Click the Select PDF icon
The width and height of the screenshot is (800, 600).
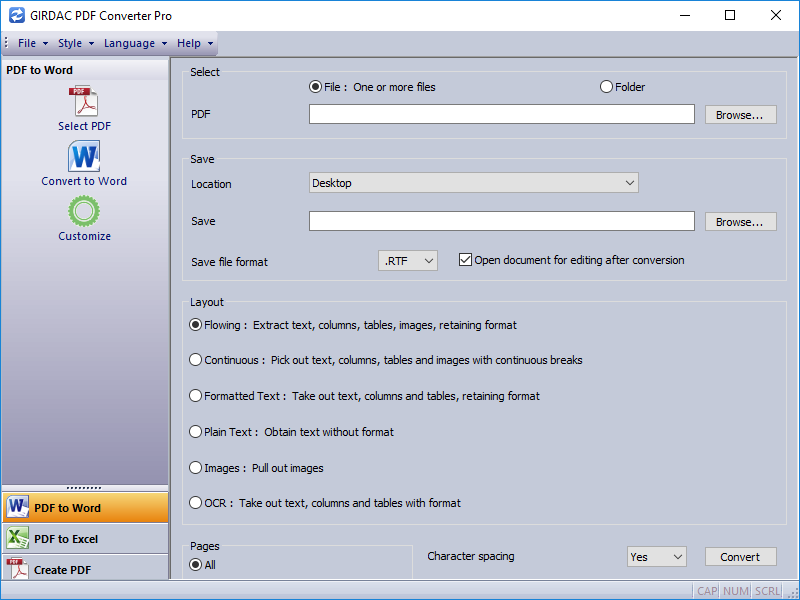pos(84,101)
